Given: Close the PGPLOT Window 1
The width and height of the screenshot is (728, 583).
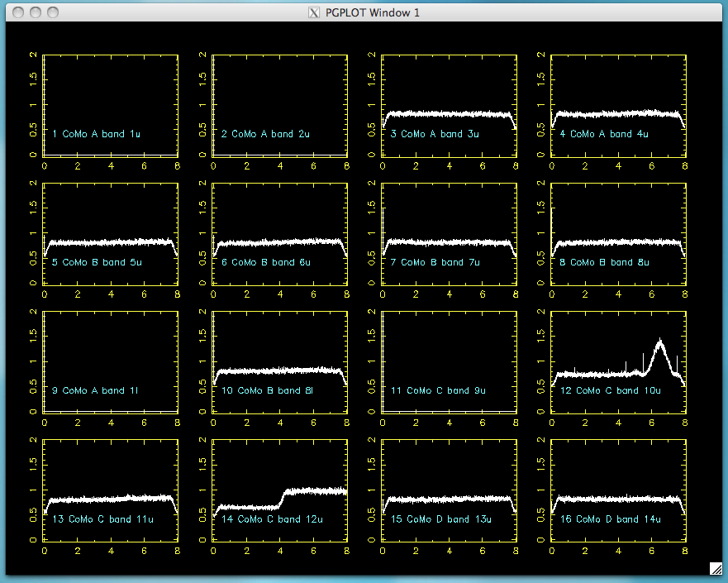Looking at the screenshot, I should coord(17,12).
